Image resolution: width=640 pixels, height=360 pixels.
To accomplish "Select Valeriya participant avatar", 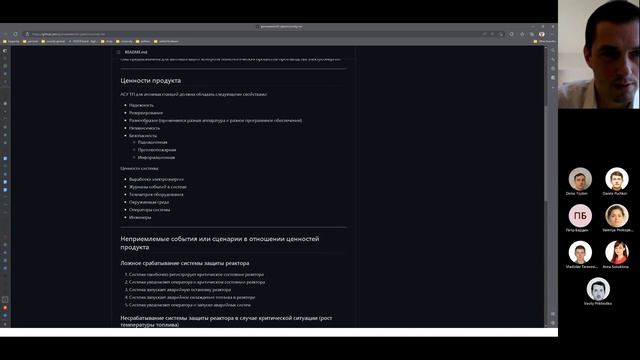I will click(x=617, y=216).
